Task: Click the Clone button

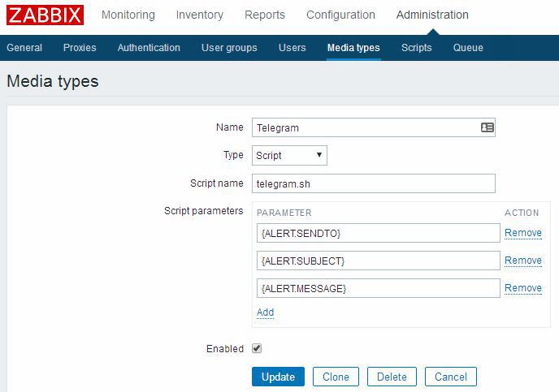Action: 336,377
